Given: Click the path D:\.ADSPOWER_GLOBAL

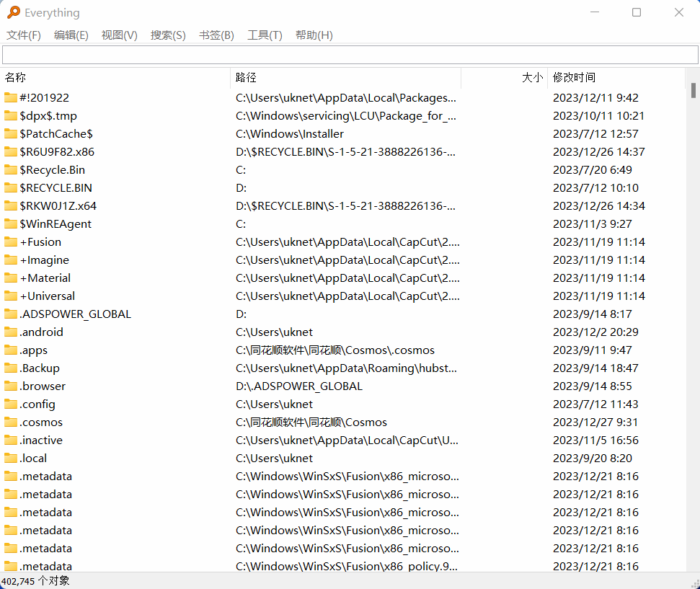Looking at the screenshot, I should [299, 386].
